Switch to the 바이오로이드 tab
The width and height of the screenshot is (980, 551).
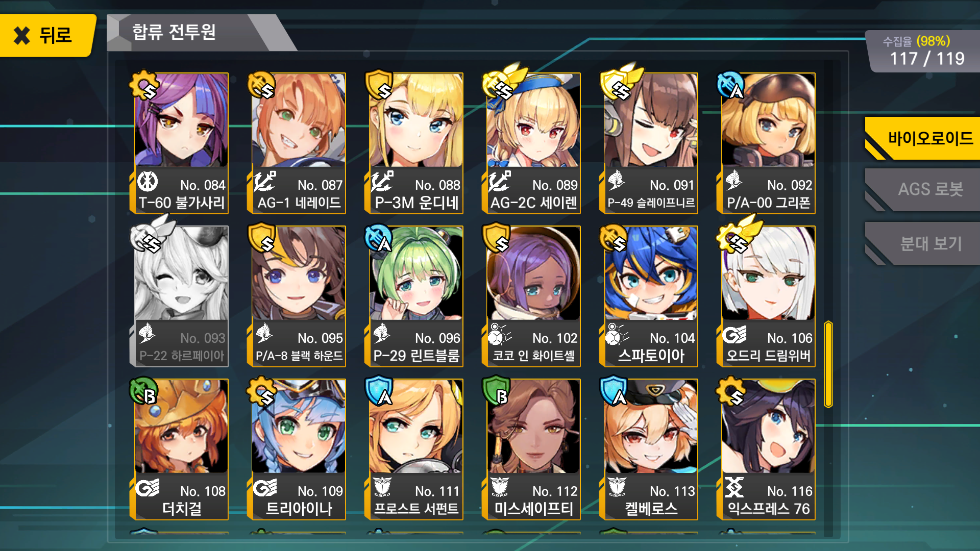[923, 138]
